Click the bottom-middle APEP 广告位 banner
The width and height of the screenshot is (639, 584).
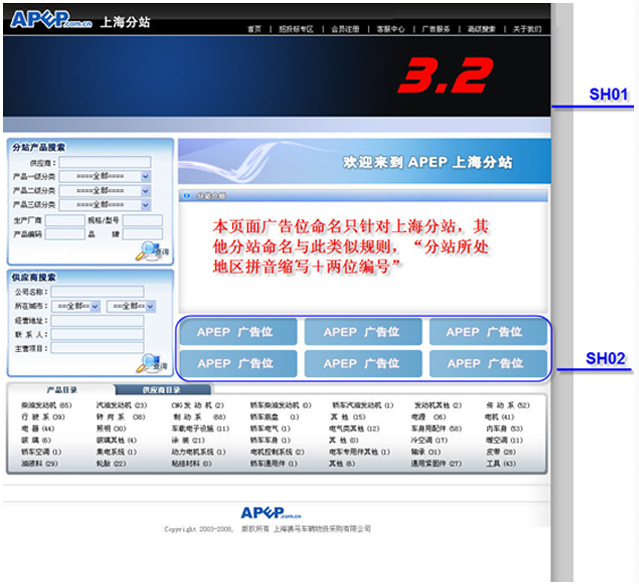click(363, 364)
